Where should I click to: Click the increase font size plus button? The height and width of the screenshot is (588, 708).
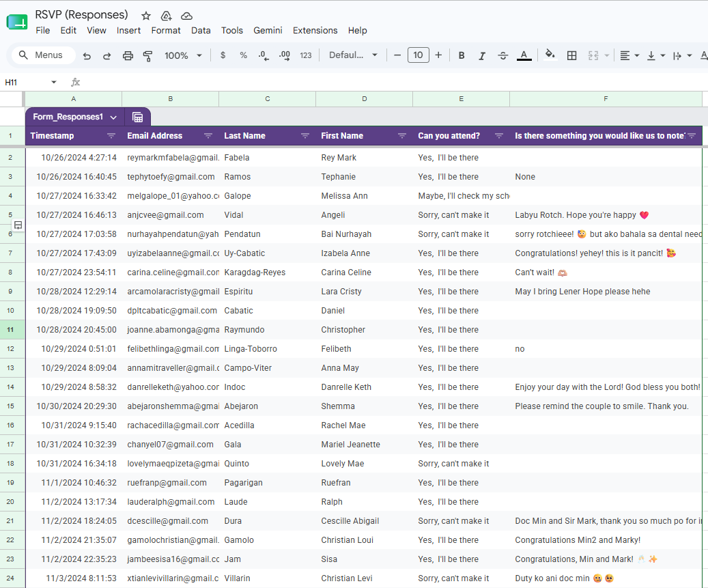coord(438,55)
